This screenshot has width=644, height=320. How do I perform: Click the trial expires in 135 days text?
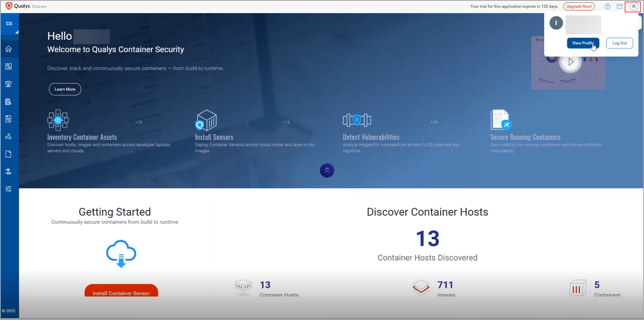click(x=514, y=6)
